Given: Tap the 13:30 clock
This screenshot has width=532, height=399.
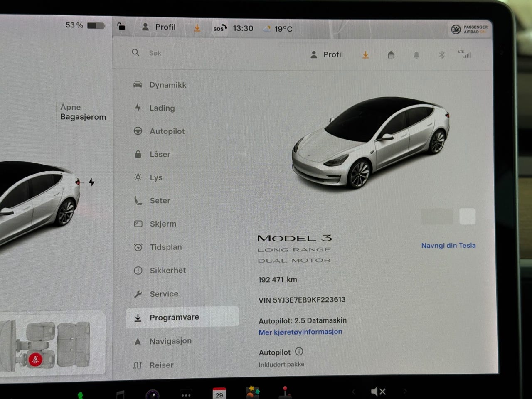Looking at the screenshot, I should [x=243, y=28].
